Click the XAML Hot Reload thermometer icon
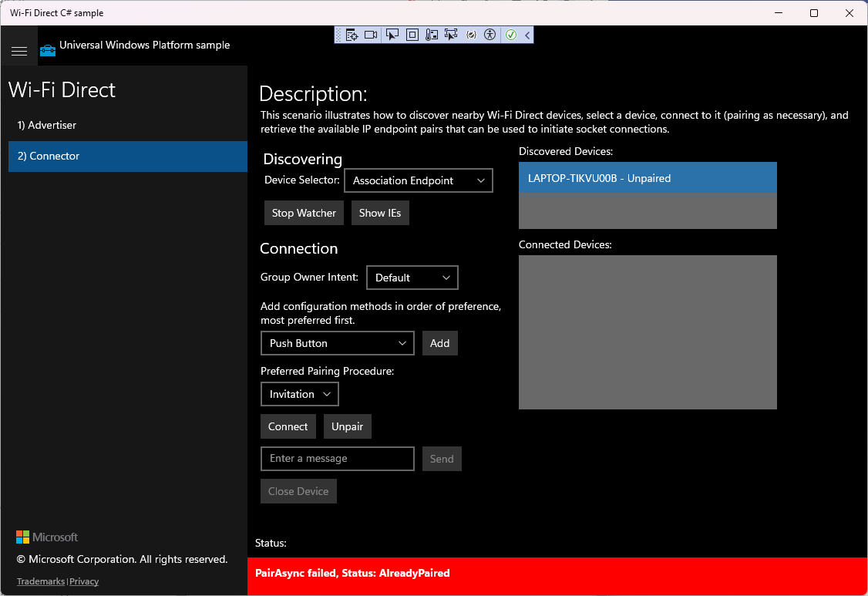Screen dimensions: 868x596 coord(431,35)
